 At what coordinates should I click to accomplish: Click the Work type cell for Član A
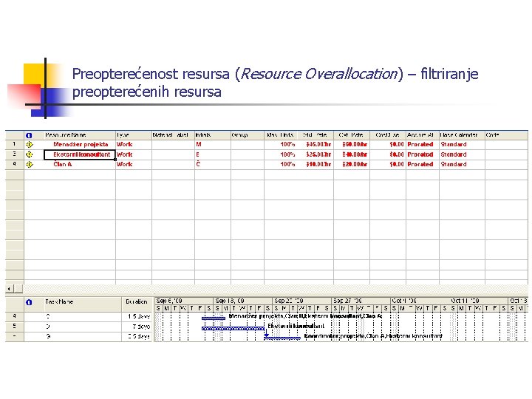(x=134, y=165)
